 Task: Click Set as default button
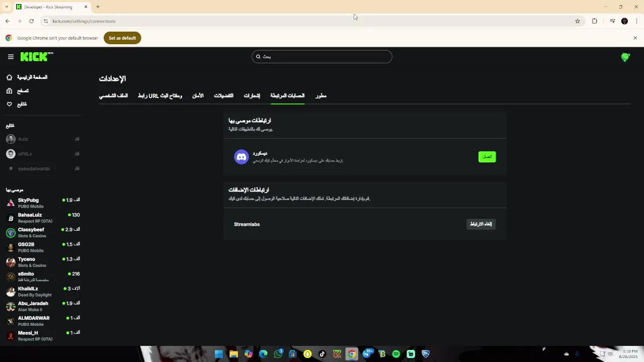[122, 38]
